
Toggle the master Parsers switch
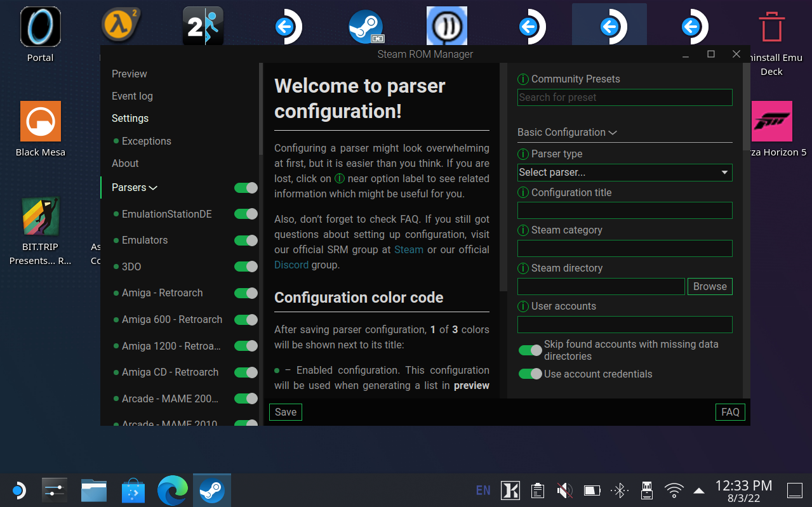[x=246, y=188]
